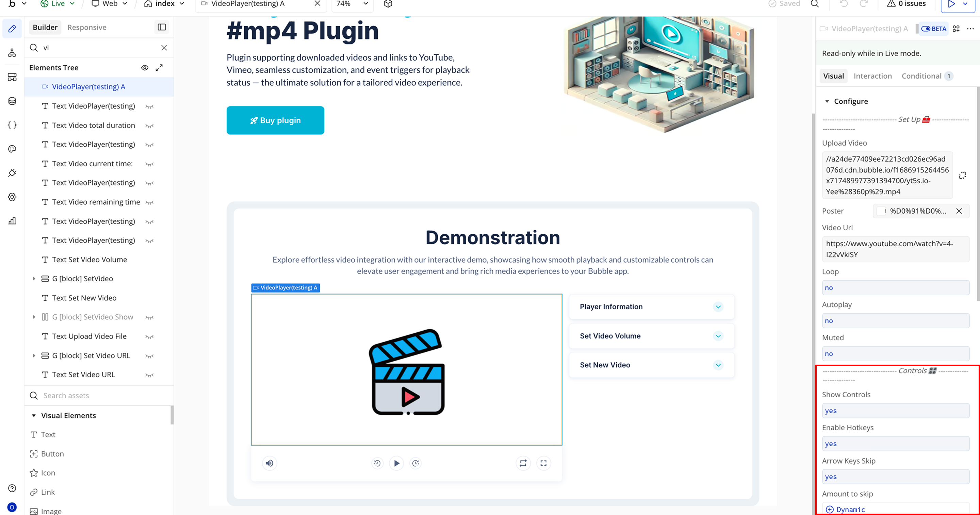Open the Data tab database icon
980x515 pixels.
coord(12,101)
